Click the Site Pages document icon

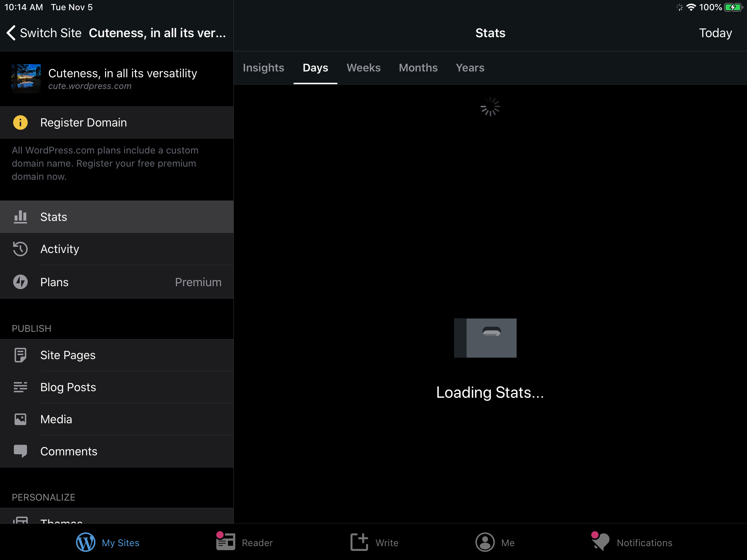pos(20,355)
